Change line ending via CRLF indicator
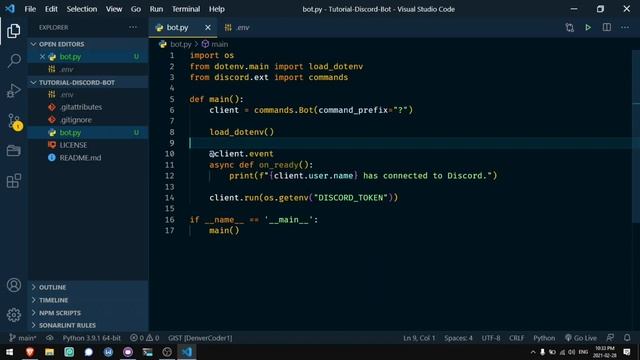Image resolution: width=640 pixels, height=360 pixels. tap(516, 338)
